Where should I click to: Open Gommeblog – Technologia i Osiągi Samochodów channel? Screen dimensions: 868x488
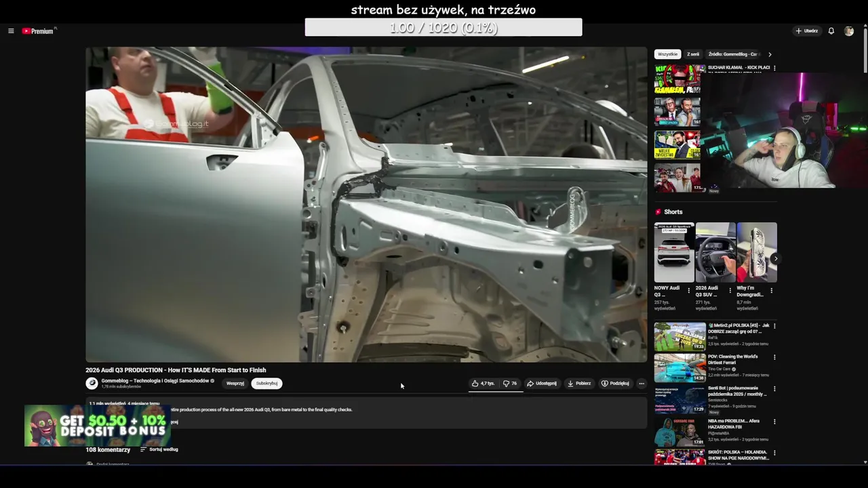155,381
